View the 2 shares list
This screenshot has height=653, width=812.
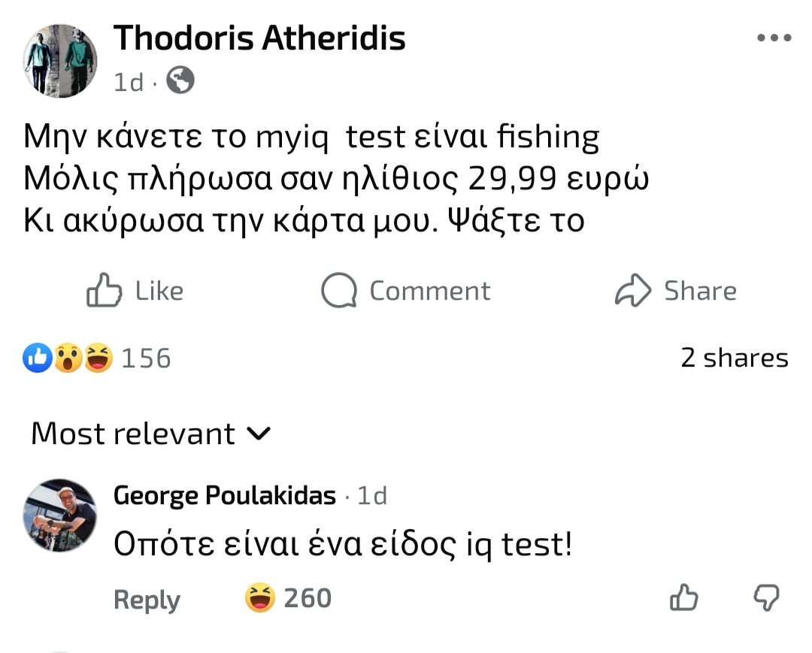[734, 358]
